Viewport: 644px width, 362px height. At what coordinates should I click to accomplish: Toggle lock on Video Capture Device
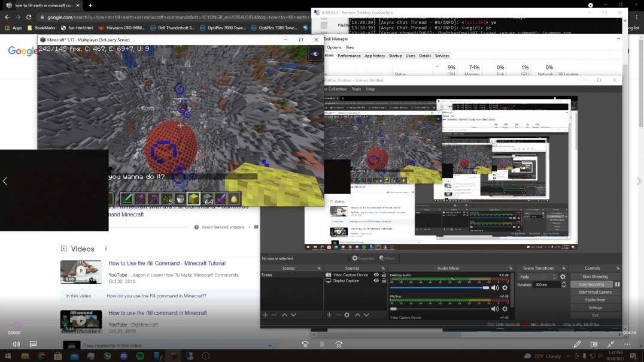coord(384,274)
